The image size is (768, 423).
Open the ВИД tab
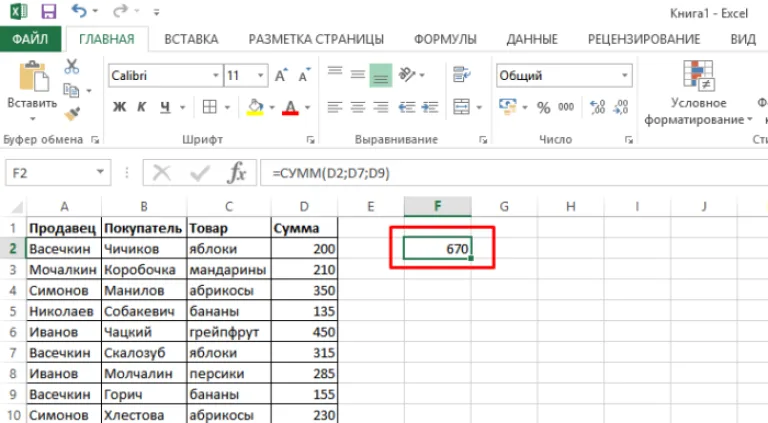coord(743,39)
